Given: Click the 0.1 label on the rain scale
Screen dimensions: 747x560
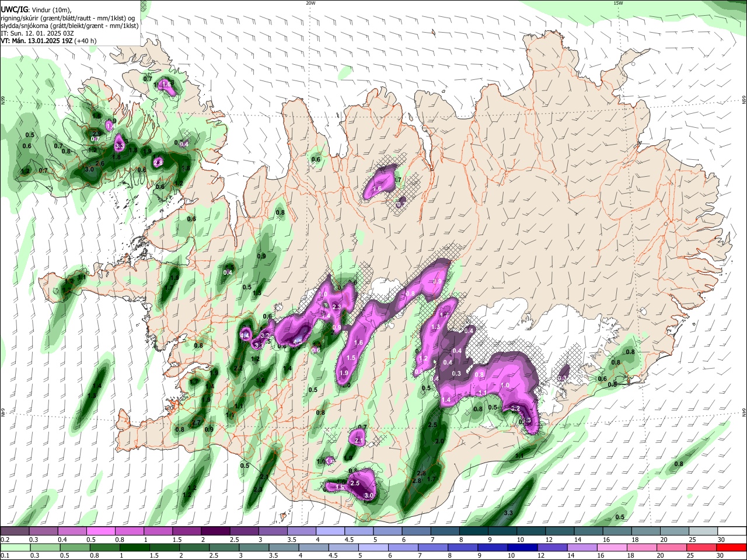Looking at the screenshot, I should pos(4,556).
